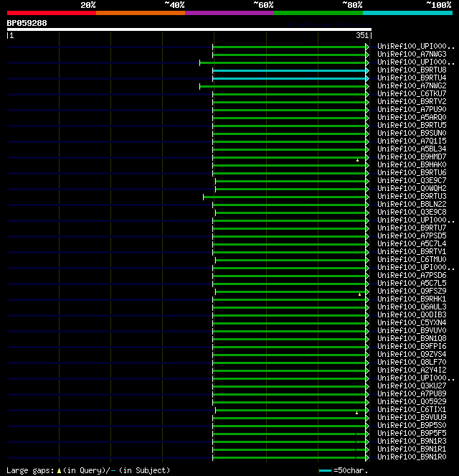Viewport: 459px width, 476px height.
Task: Click the cyan alignment bar of B9RTU4
Action: 289,79
